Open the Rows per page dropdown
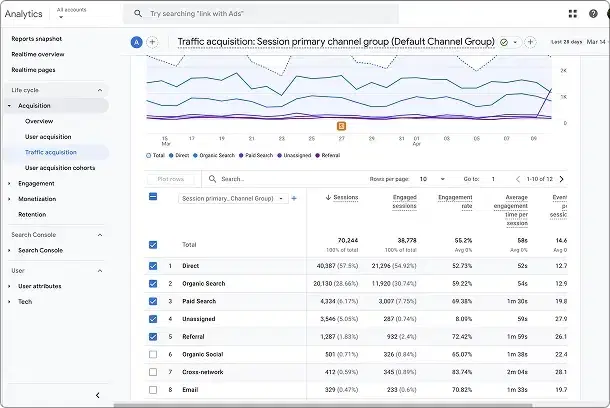610x408 pixels. pyautogui.click(x=431, y=179)
